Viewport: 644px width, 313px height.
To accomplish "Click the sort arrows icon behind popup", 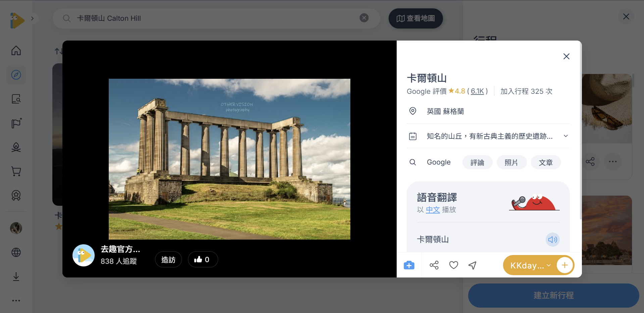I will tap(58, 51).
